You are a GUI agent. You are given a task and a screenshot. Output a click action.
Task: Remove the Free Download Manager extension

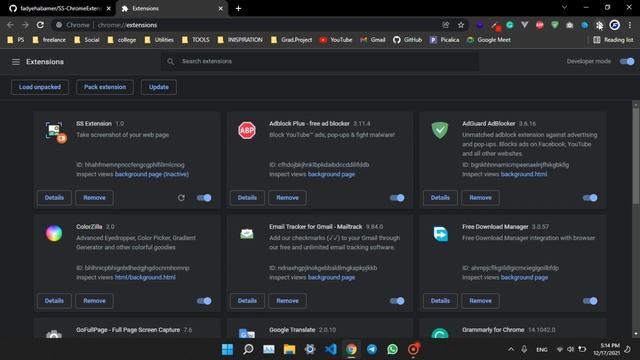pos(480,301)
